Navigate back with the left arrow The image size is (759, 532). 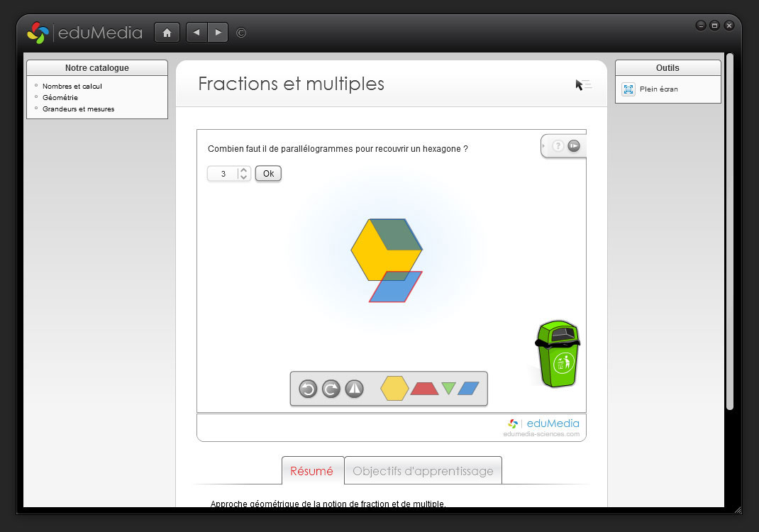pyautogui.click(x=196, y=33)
